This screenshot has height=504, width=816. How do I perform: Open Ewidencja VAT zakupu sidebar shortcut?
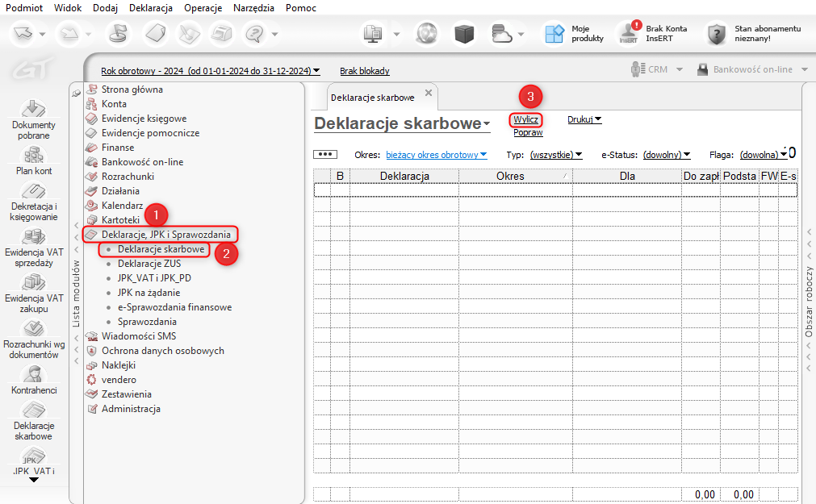pyautogui.click(x=33, y=294)
